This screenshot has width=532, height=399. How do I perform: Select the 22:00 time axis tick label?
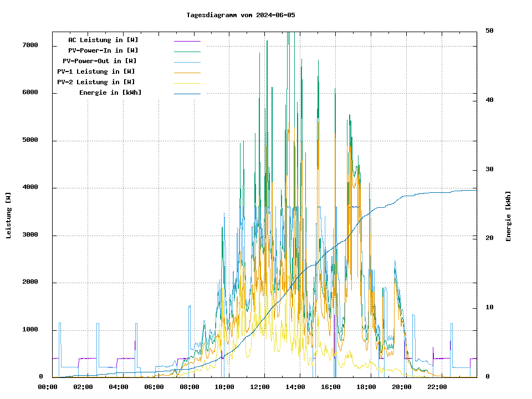pos(437,387)
